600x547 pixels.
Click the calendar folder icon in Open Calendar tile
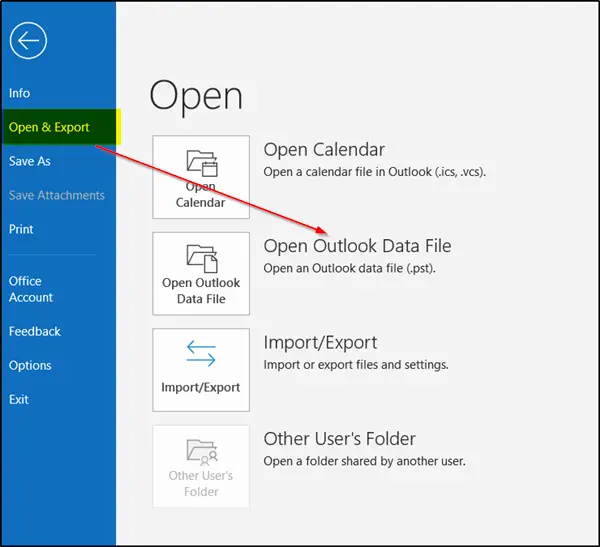pos(202,163)
